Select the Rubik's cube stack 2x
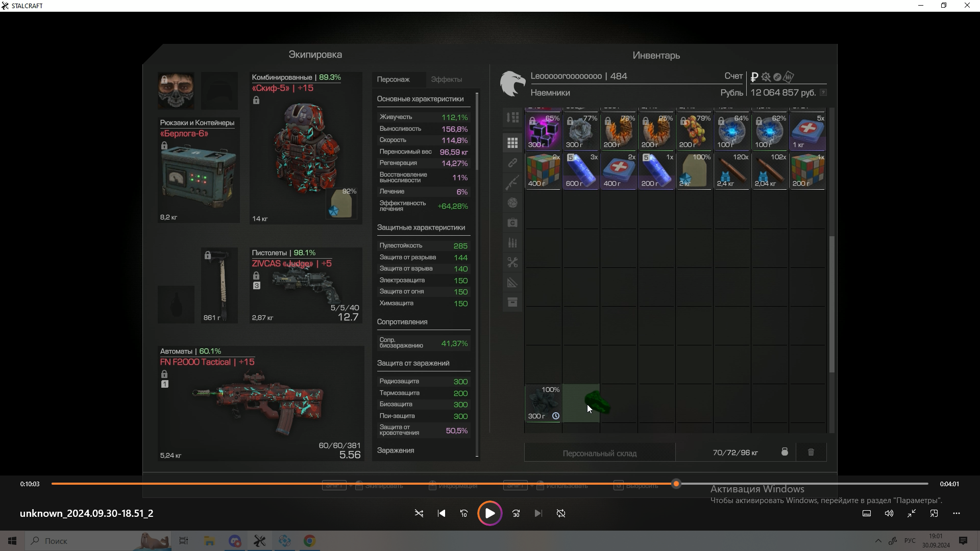 tap(543, 170)
